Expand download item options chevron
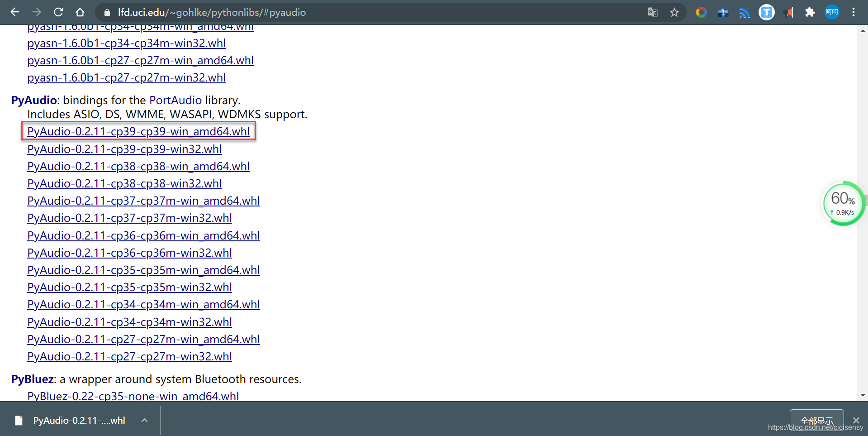868x436 pixels. pos(144,421)
